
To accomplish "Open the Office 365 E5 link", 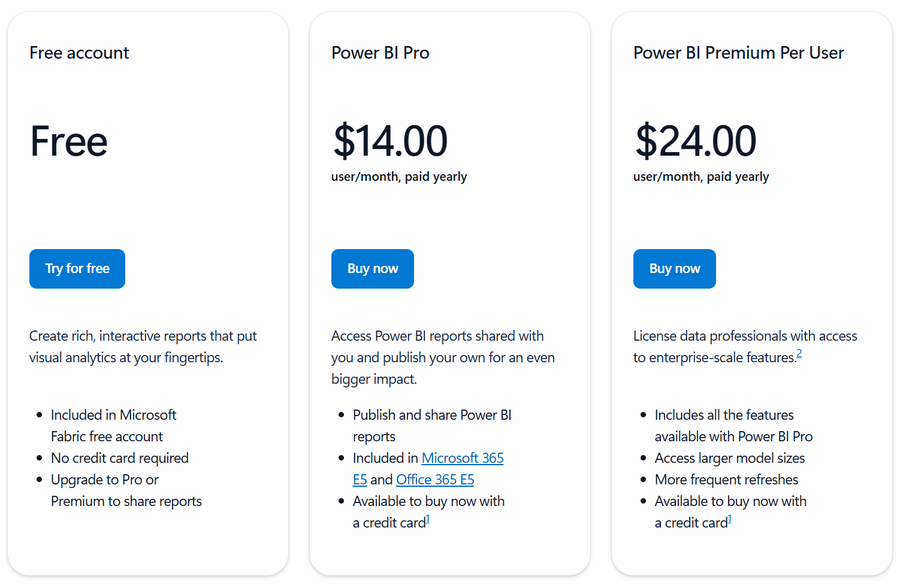I will pos(435,480).
